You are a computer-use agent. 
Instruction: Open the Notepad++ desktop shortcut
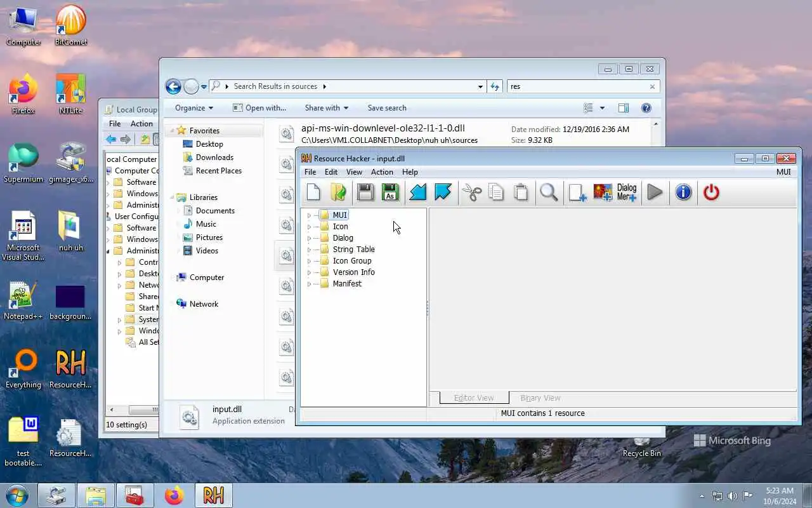point(23,300)
